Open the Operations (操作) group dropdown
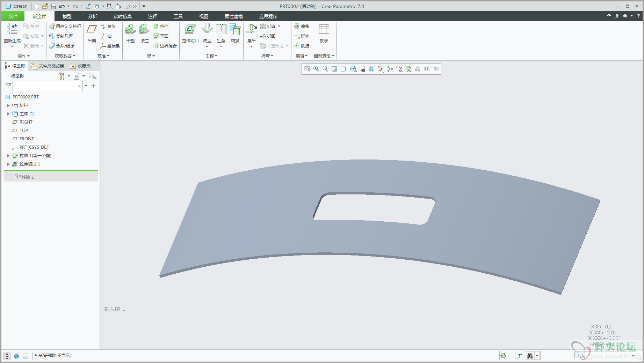Viewport: 644px width, 363px height. tap(24, 56)
